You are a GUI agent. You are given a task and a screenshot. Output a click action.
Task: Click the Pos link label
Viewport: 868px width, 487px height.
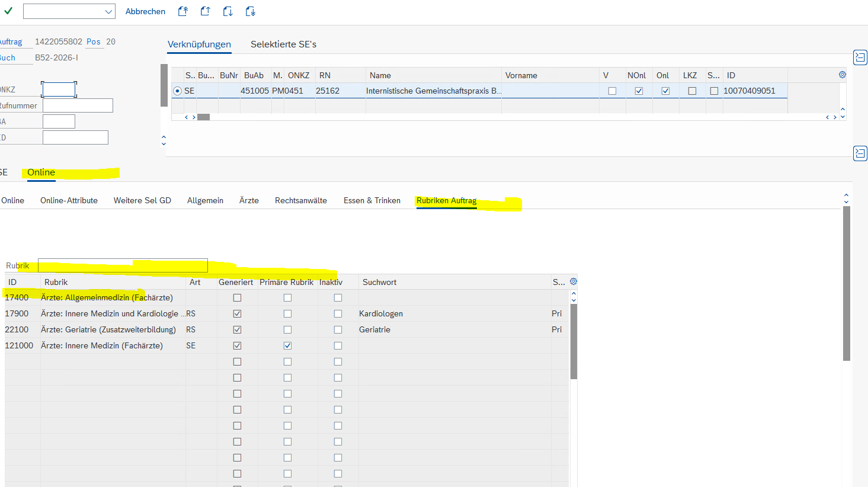click(94, 41)
